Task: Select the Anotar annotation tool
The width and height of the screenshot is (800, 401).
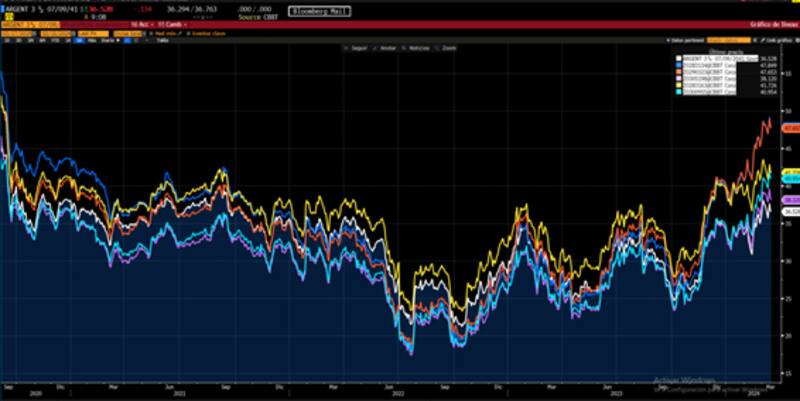Action: (x=382, y=48)
